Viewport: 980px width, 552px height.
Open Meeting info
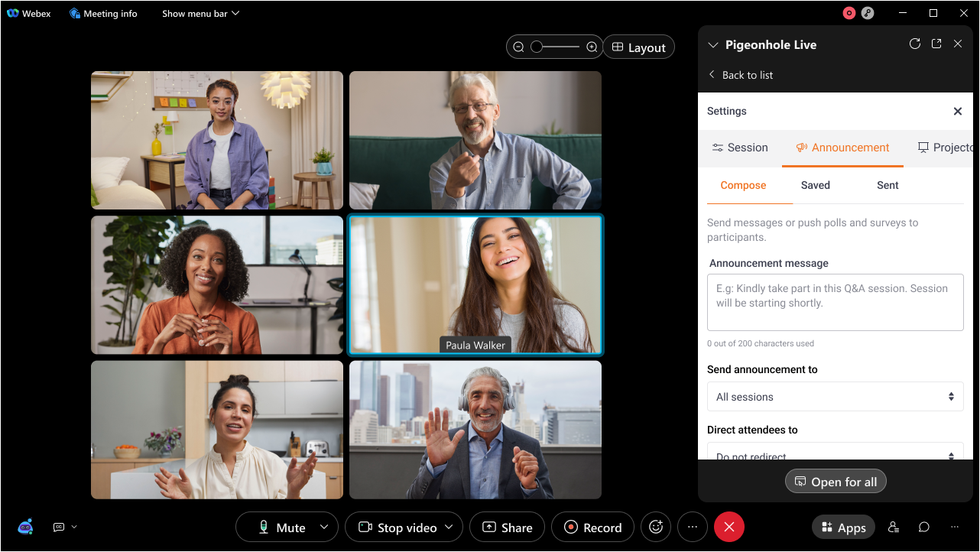click(x=103, y=14)
